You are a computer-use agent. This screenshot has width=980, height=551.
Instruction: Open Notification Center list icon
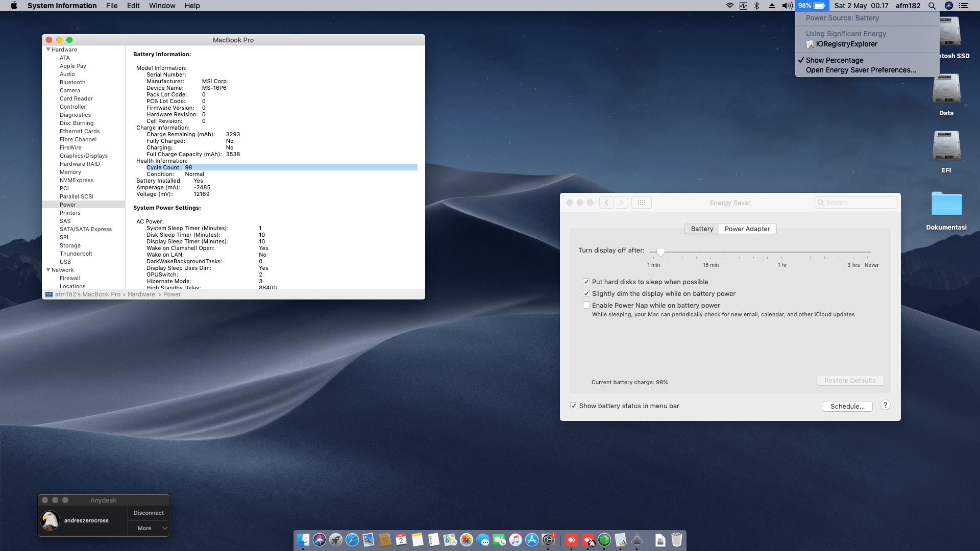click(x=964, y=6)
